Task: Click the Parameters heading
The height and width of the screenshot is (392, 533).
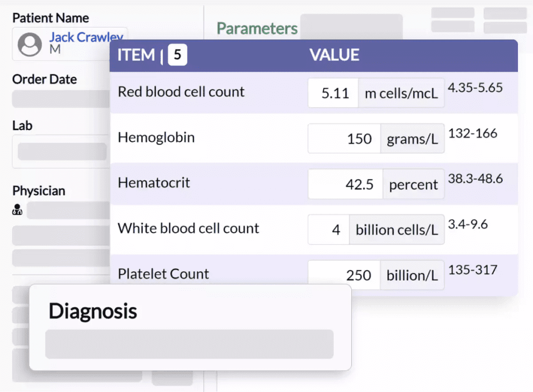Action: pyautogui.click(x=257, y=29)
